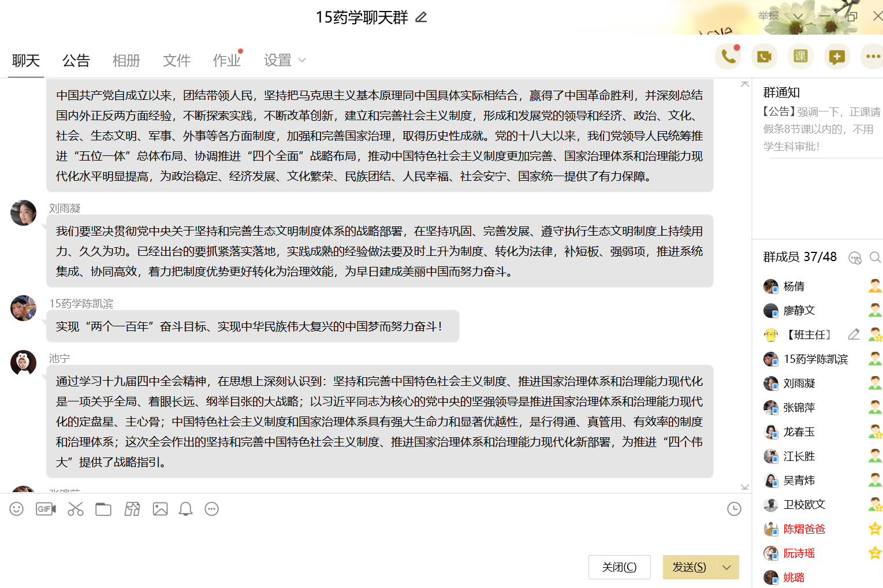The image size is (883, 588).
Task: Open the 作业 tab
Action: click(x=226, y=61)
